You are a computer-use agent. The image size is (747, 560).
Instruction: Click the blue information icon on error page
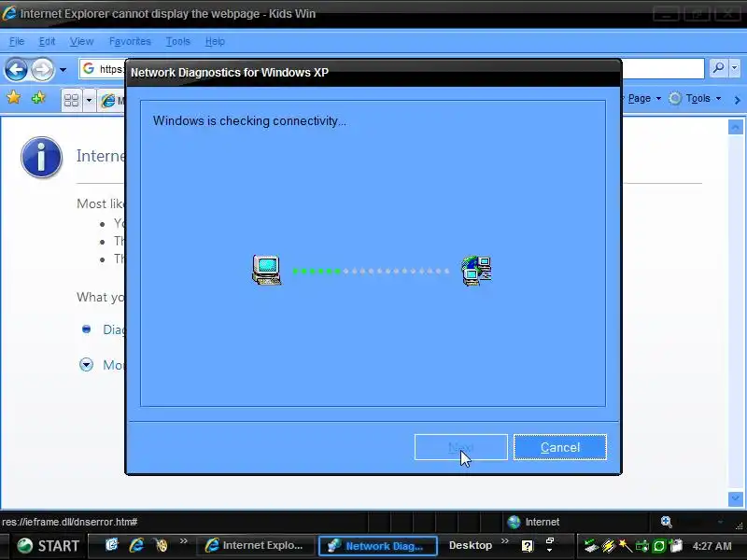[x=41, y=158]
